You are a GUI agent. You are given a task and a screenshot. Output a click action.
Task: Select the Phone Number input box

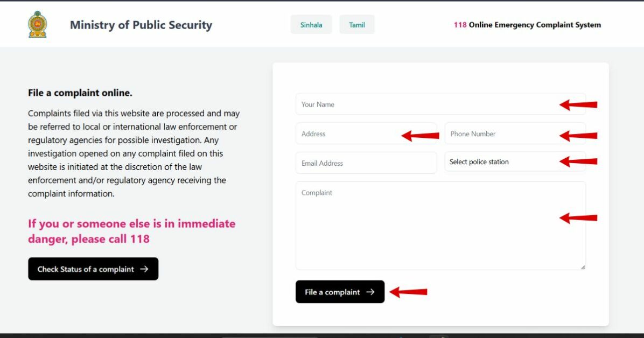coord(501,134)
